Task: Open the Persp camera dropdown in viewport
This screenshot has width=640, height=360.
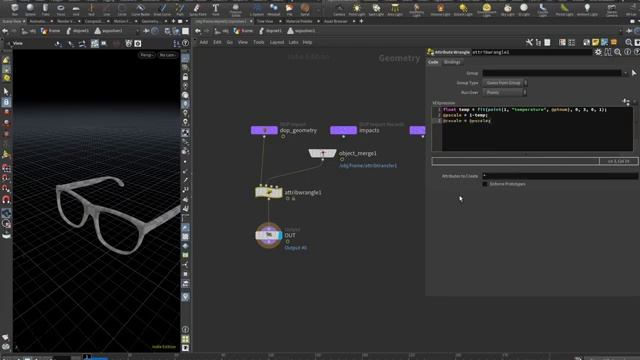Action: (147, 55)
